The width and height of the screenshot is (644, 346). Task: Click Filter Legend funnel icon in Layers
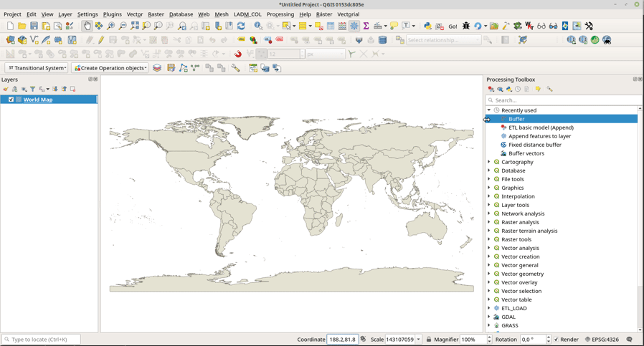coord(33,89)
